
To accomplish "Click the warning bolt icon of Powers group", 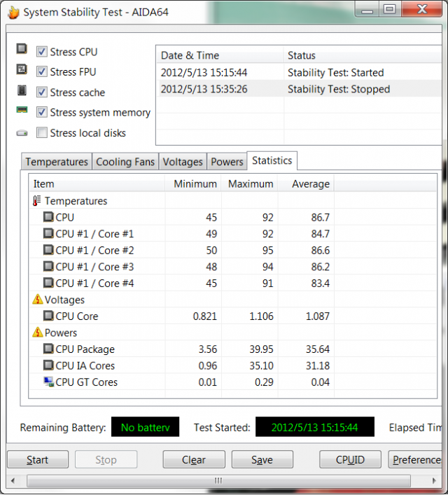I will tap(38, 332).
